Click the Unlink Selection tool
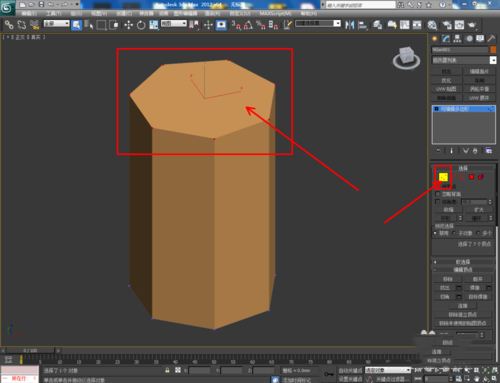500x383 pixels. 22,25
